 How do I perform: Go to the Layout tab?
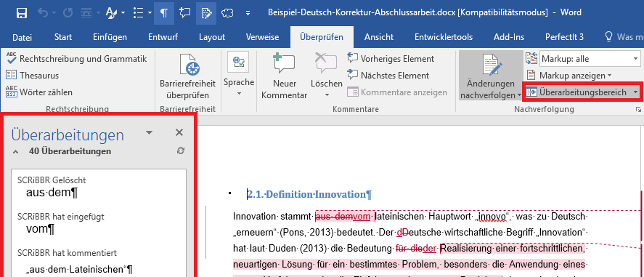(212, 37)
